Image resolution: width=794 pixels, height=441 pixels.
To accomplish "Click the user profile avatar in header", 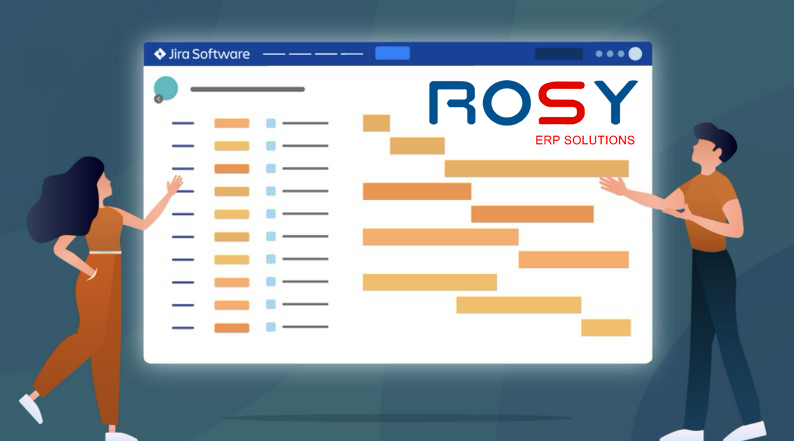I will coord(635,54).
